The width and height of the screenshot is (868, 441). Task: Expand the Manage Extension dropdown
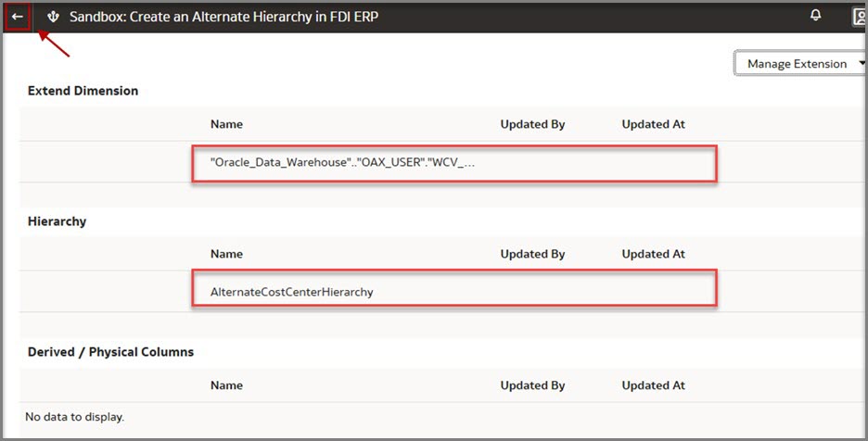click(x=801, y=64)
